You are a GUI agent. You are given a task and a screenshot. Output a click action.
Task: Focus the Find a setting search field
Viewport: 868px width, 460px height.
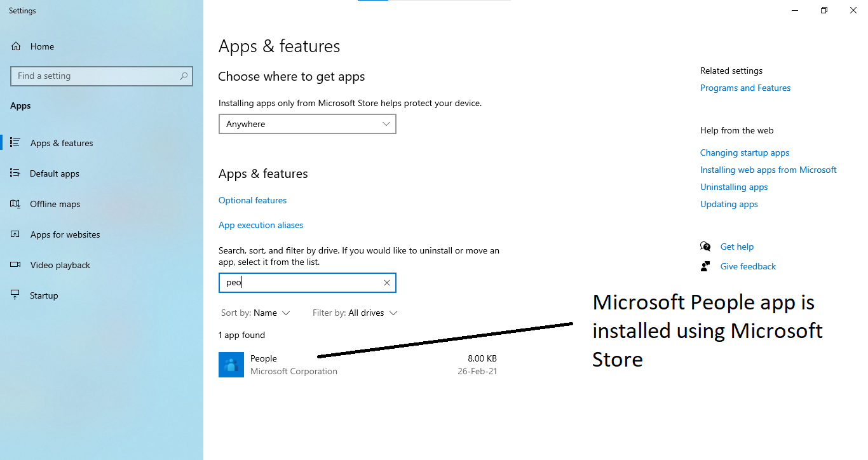coord(102,76)
